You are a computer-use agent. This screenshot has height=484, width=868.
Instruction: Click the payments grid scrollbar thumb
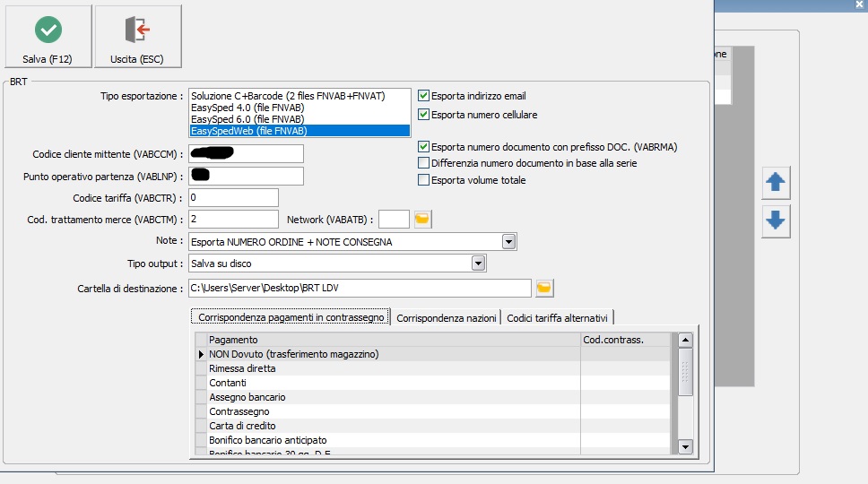coord(685,371)
